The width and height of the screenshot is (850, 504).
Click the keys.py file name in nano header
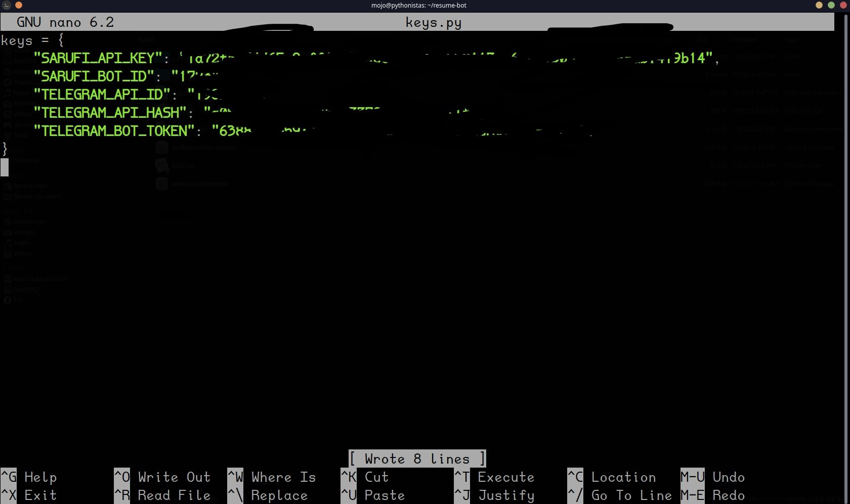pyautogui.click(x=434, y=23)
